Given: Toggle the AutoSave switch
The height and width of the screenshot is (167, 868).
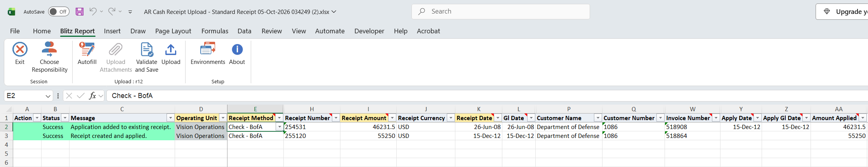Looking at the screenshot, I should (59, 12).
